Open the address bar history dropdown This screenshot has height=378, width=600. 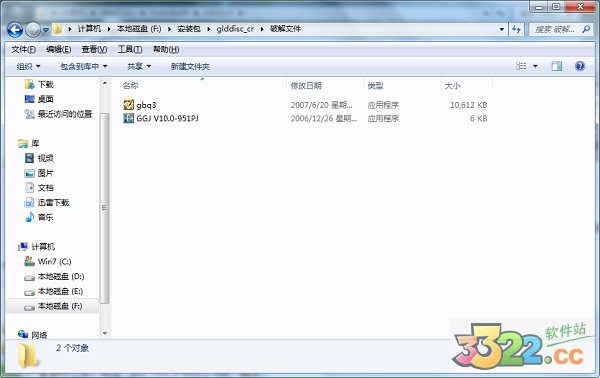tap(502, 29)
